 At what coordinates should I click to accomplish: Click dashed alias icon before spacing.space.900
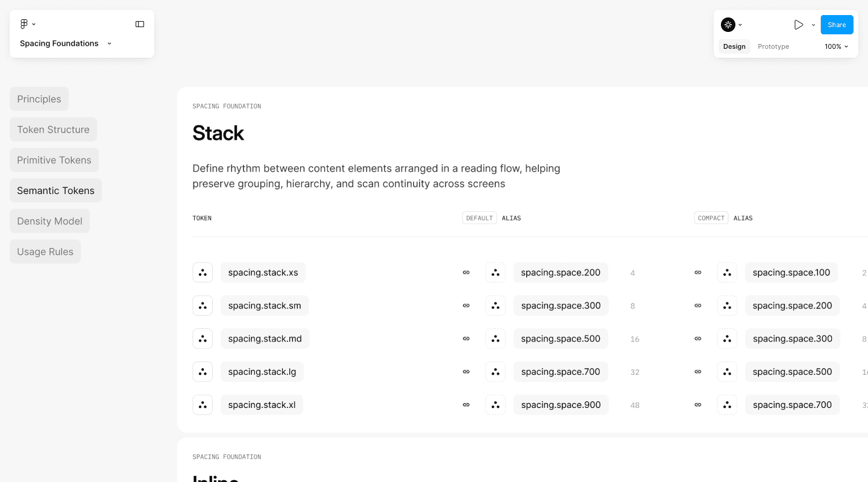(x=495, y=405)
